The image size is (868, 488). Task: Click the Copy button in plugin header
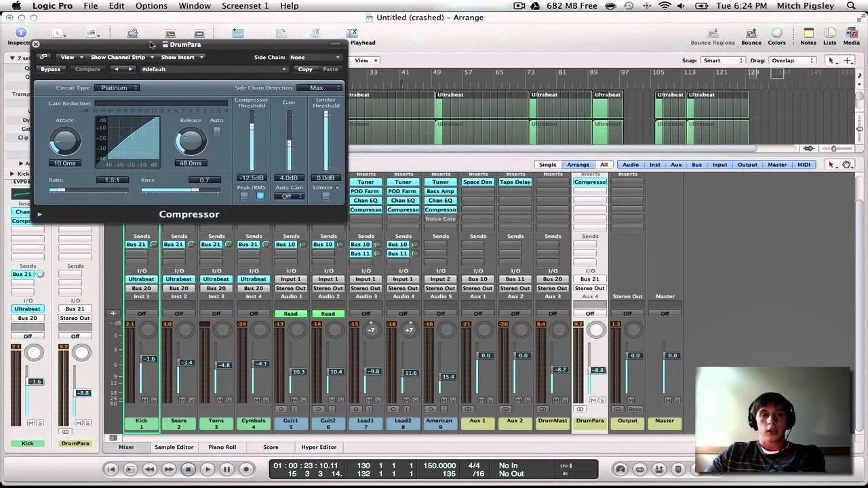(305, 69)
